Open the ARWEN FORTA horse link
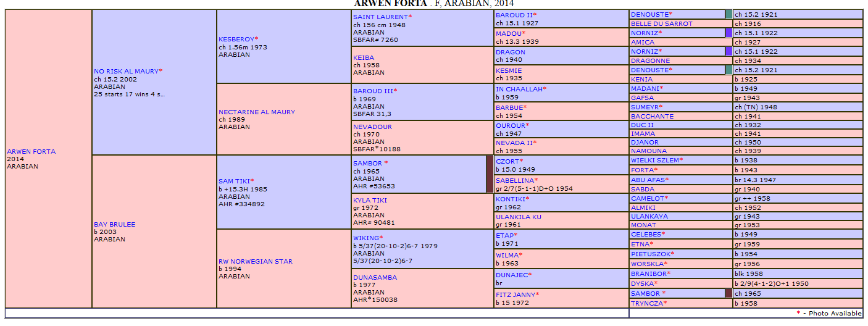 31,152
